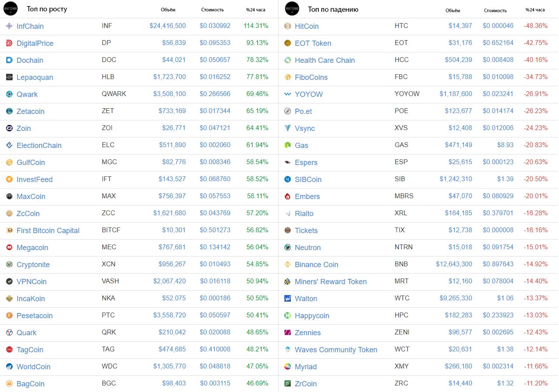Image resolution: width=559 pixels, height=392 pixels.
Task: Open the Neutron coin link
Action: coord(308,248)
